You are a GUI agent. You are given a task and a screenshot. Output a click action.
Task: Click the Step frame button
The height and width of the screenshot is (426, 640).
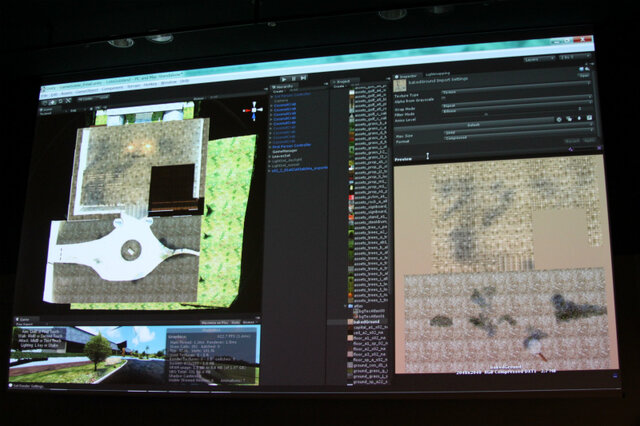click(301, 77)
